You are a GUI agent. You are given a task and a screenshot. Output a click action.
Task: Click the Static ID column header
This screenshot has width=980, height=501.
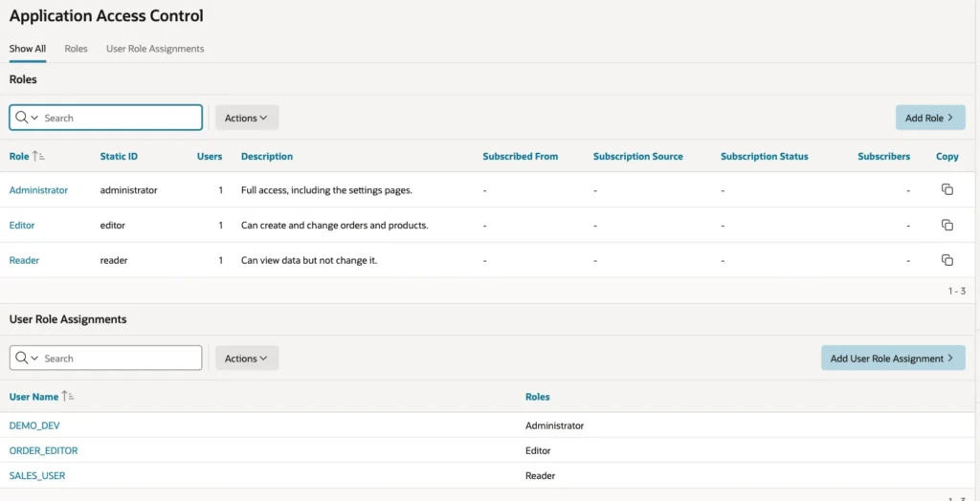[119, 156]
